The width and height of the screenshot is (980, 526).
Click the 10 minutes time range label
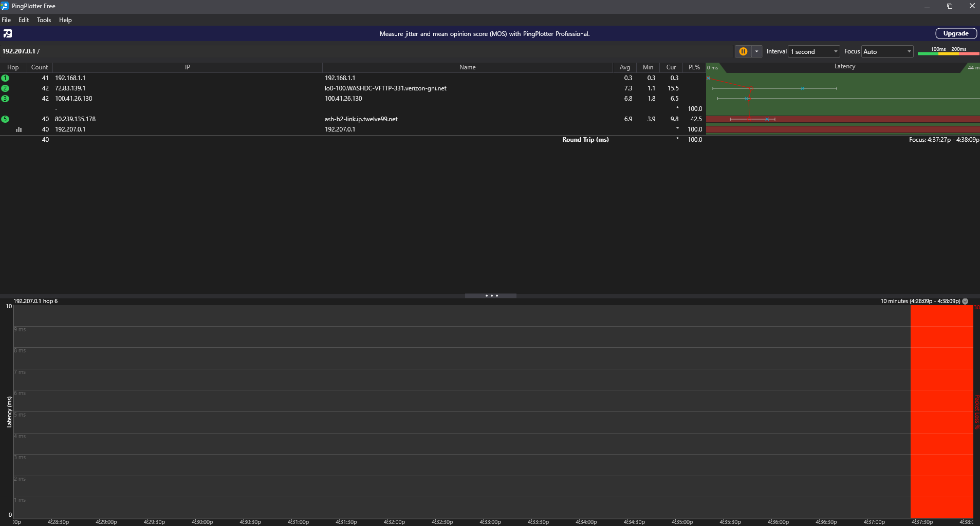(920, 301)
